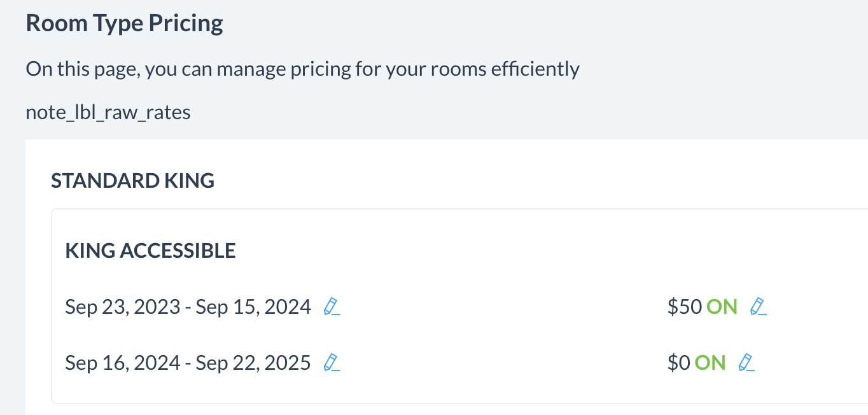Toggle the ON status for the $50 rate
The image size is (868, 415).
(x=722, y=307)
